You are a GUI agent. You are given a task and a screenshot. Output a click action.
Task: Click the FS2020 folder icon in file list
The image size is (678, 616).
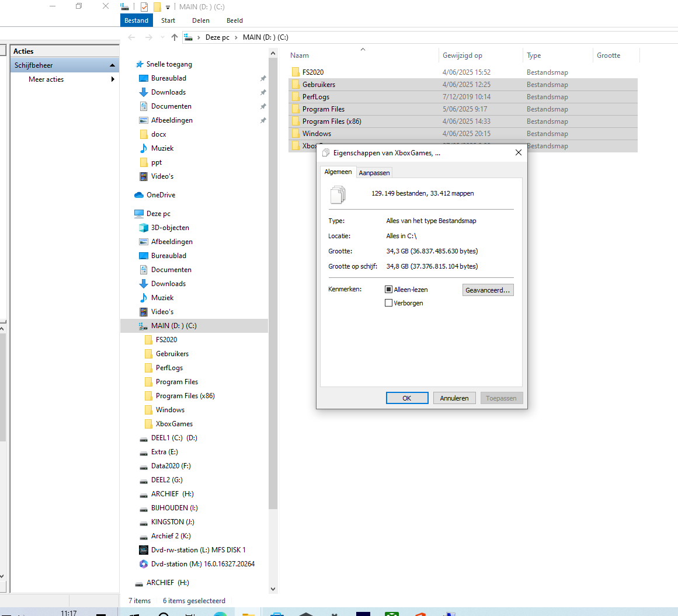click(x=295, y=72)
